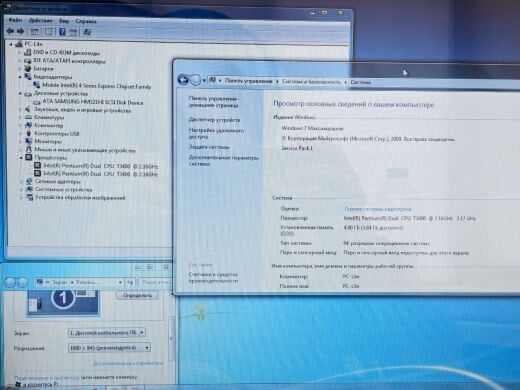
Task: Open Дополнительные параметры системы link
Action: [x=224, y=160]
